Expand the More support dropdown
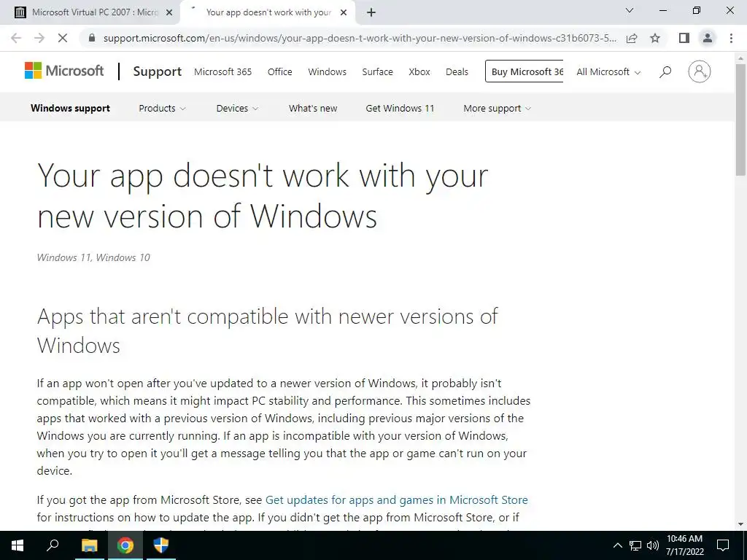 pyautogui.click(x=497, y=108)
